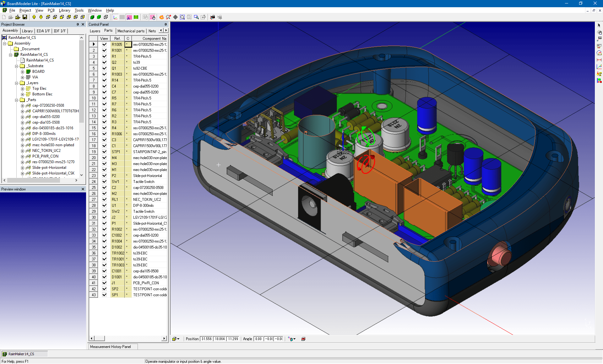Screen dimensions: 603x364
Task: Click the zoom window magnifier icon
Action: coord(196,17)
